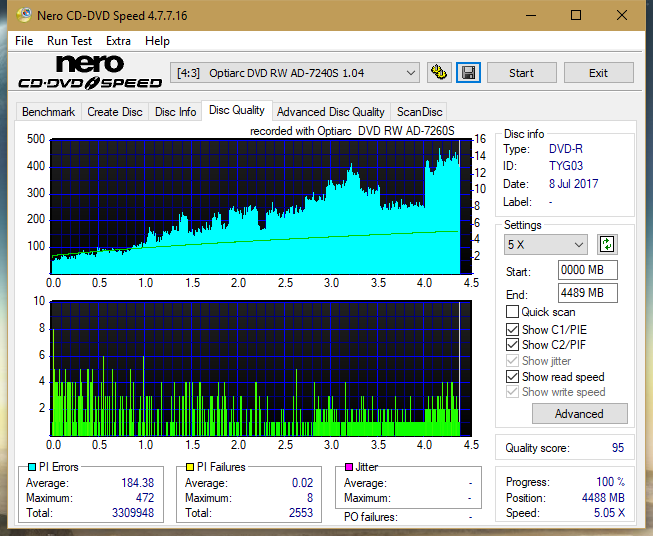
Task: Click the PI Errors Average value 184.38
Action: [137, 483]
